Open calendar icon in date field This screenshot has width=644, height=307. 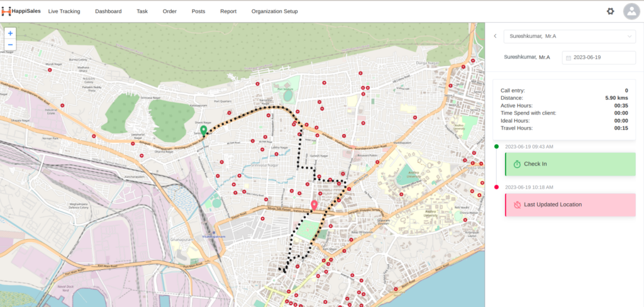pos(569,58)
